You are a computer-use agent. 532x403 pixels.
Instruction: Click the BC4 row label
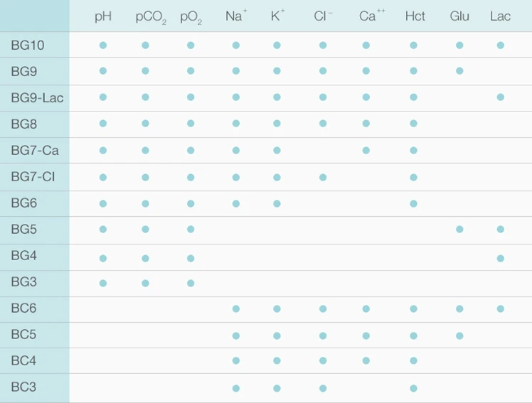pos(23,360)
